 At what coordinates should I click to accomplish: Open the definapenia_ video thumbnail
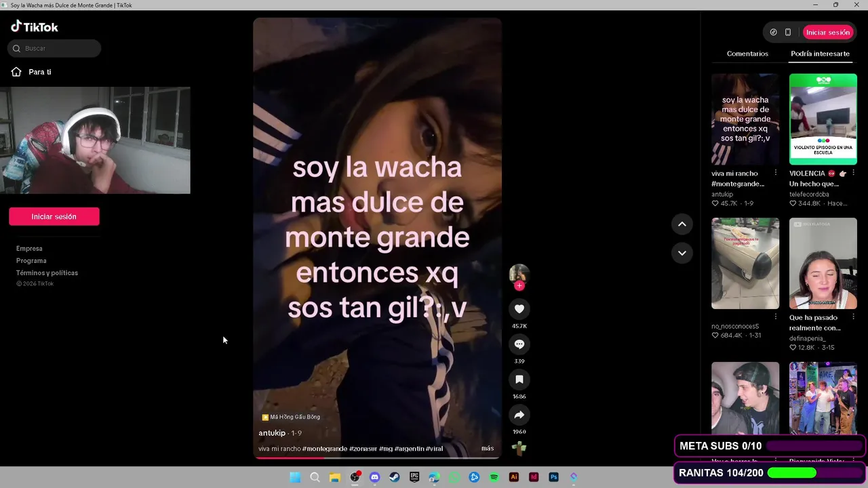[x=823, y=263]
